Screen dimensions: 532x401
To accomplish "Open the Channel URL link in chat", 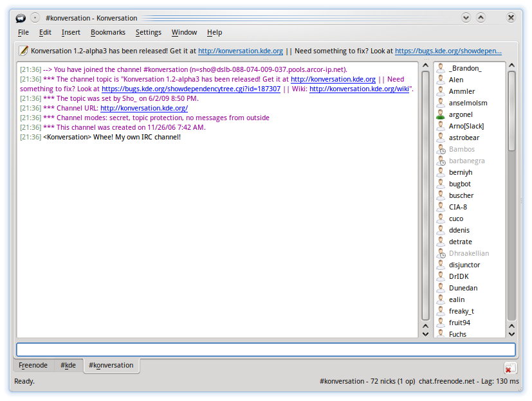I will [144, 108].
